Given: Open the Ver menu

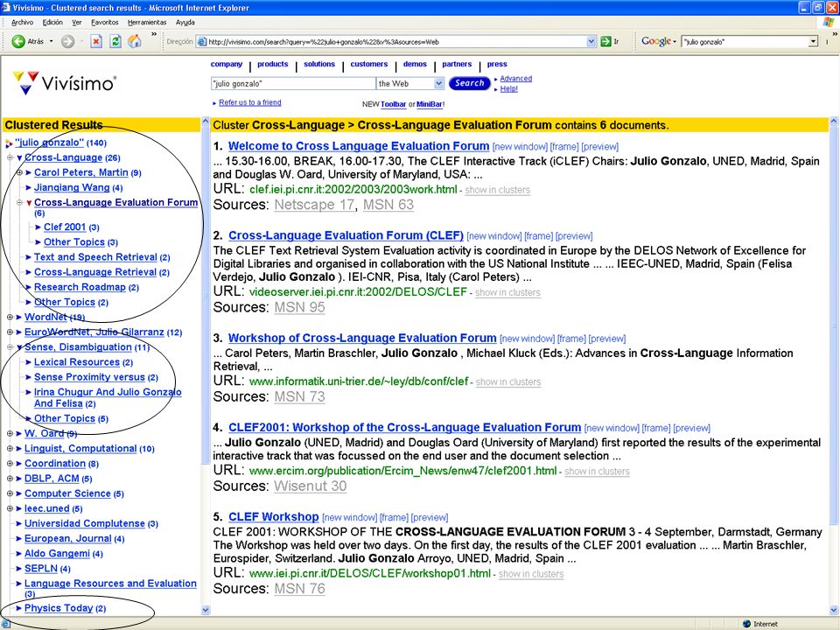Looking at the screenshot, I should point(77,23).
